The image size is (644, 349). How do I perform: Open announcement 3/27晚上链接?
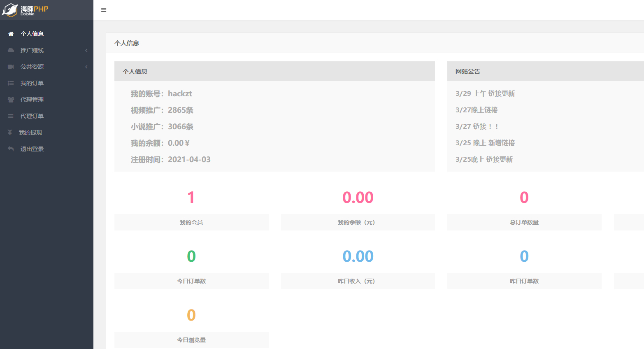coord(477,110)
